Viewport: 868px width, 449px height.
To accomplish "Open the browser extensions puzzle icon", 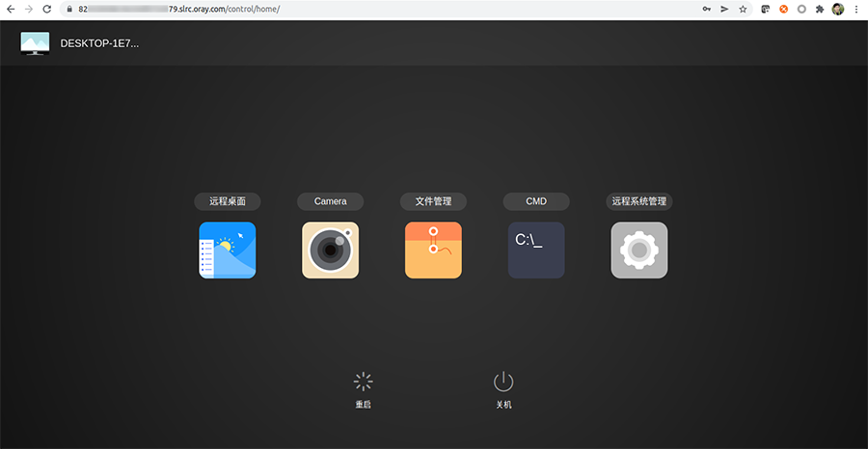I will [x=819, y=9].
